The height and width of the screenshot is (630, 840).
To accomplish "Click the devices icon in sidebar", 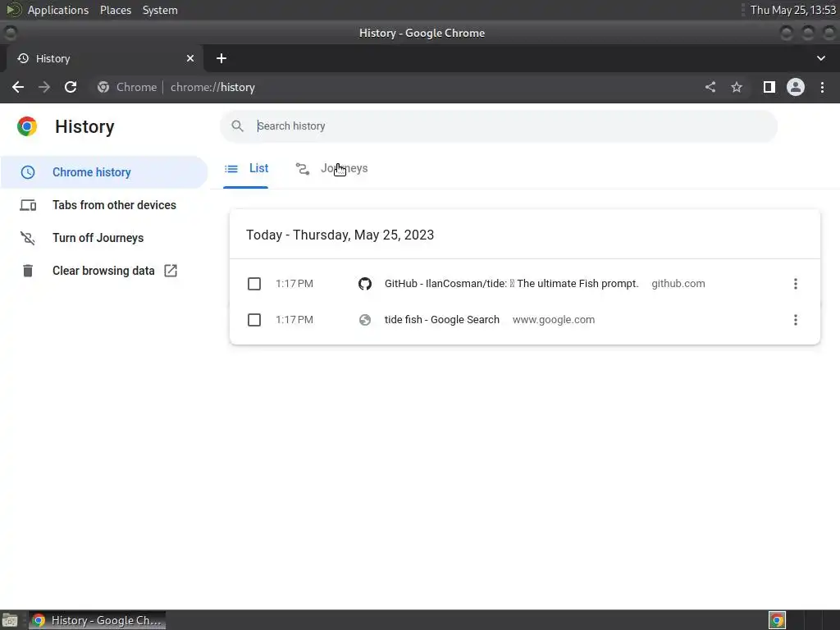I will [28, 205].
